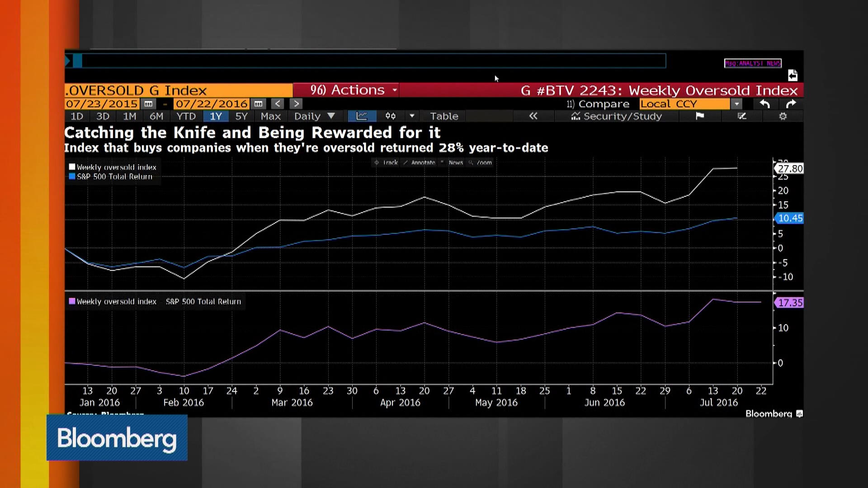868x488 pixels.
Task: Open the start date calendar picker
Action: pos(148,104)
